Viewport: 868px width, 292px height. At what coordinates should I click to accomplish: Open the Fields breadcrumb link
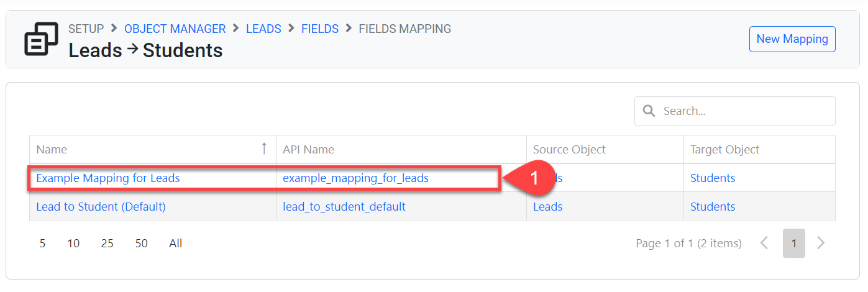[319, 29]
